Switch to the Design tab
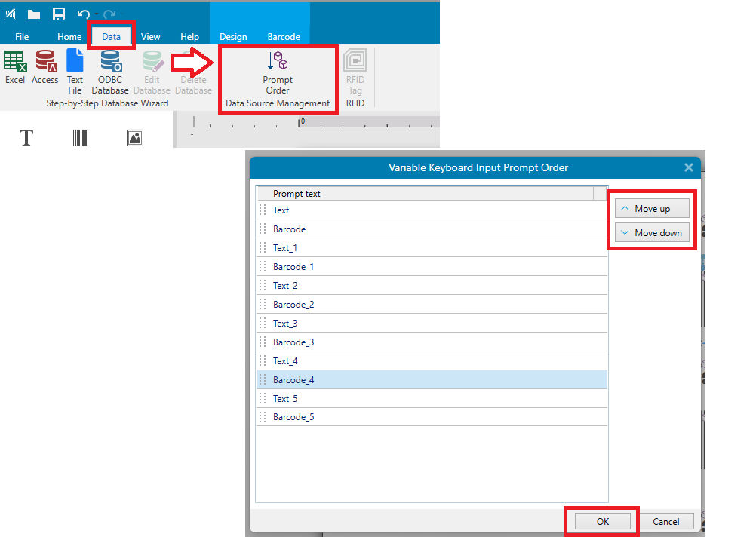 click(x=233, y=36)
